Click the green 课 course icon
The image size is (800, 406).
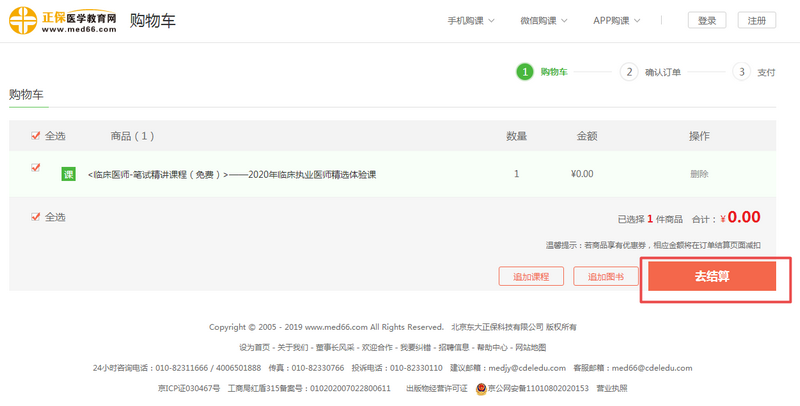(69, 174)
